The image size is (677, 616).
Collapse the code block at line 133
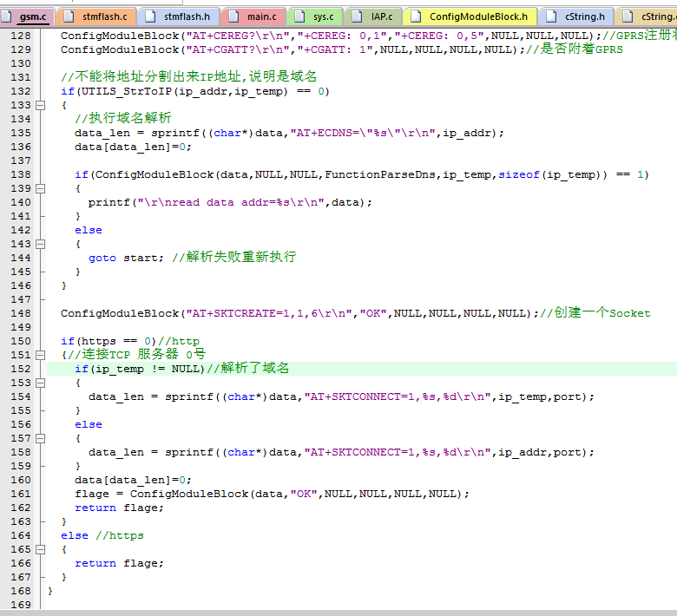[40, 105]
